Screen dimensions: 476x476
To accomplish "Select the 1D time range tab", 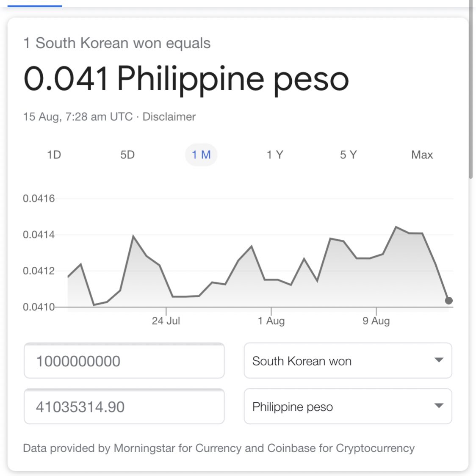I will [54, 155].
